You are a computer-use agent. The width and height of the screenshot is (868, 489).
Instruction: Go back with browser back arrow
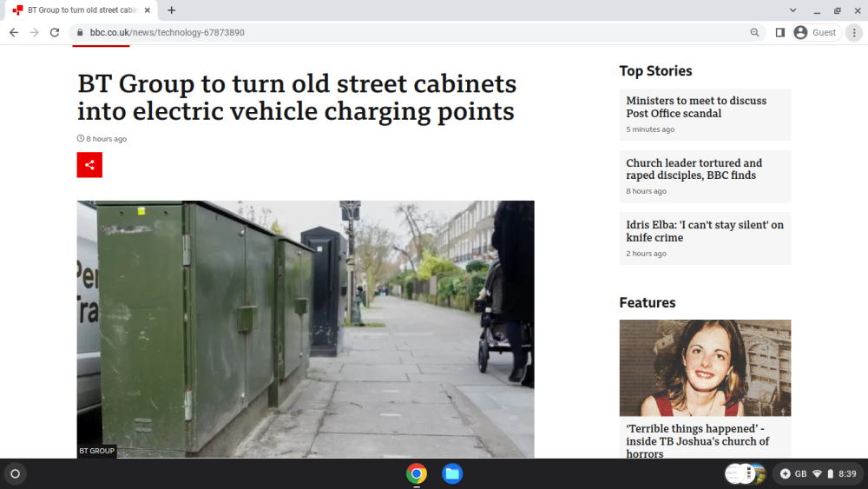pos(14,33)
